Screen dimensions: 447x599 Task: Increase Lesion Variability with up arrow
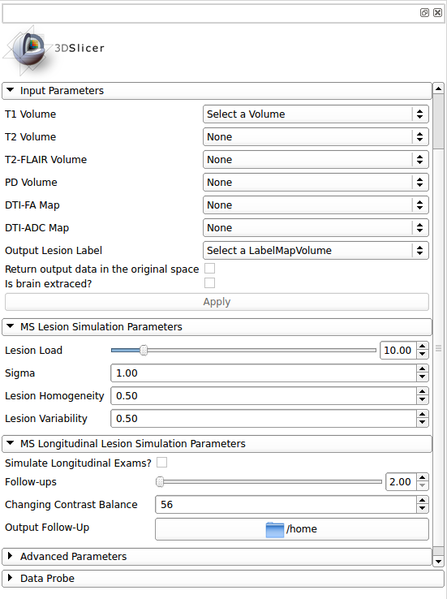tap(422, 414)
